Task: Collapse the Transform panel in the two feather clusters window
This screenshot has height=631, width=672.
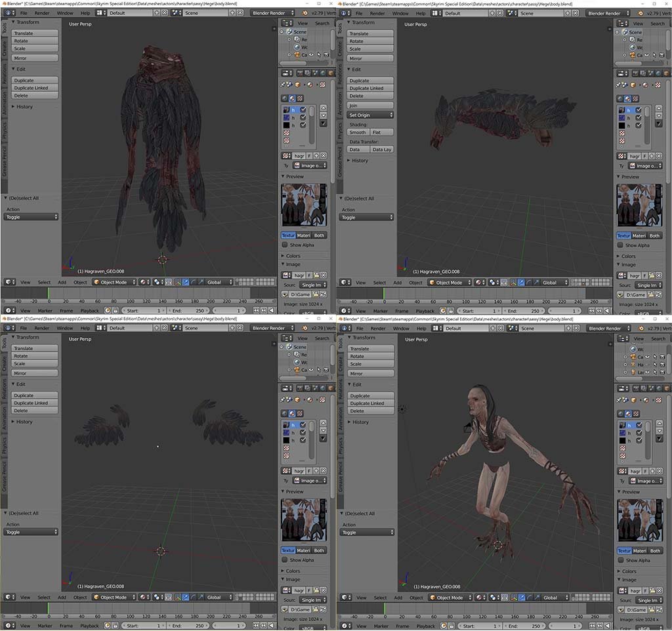Action: pyautogui.click(x=26, y=337)
